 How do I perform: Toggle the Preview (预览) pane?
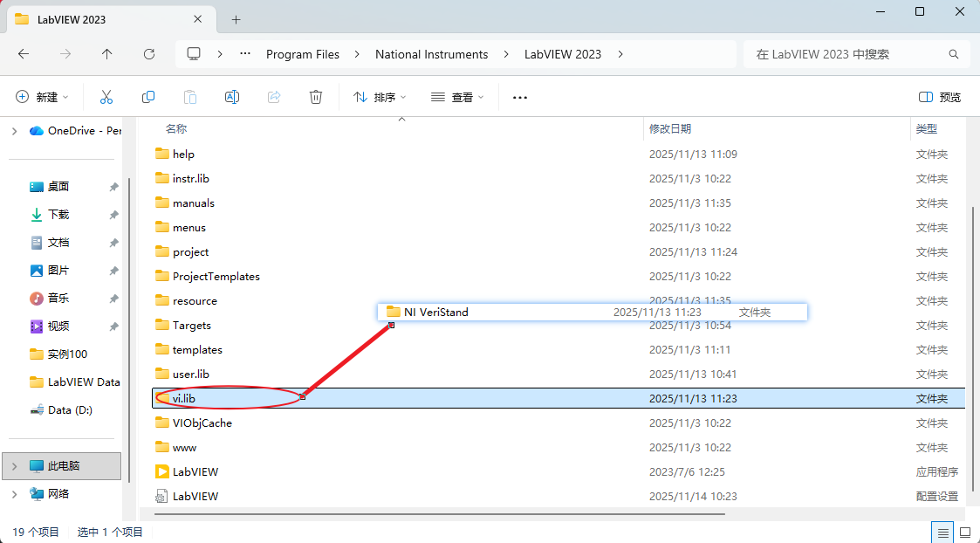click(x=940, y=97)
